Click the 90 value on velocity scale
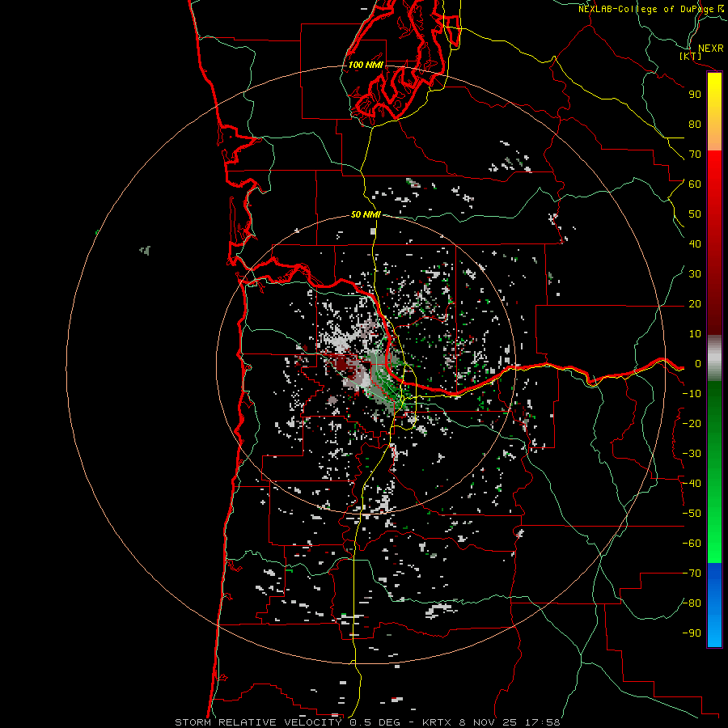 695,95
